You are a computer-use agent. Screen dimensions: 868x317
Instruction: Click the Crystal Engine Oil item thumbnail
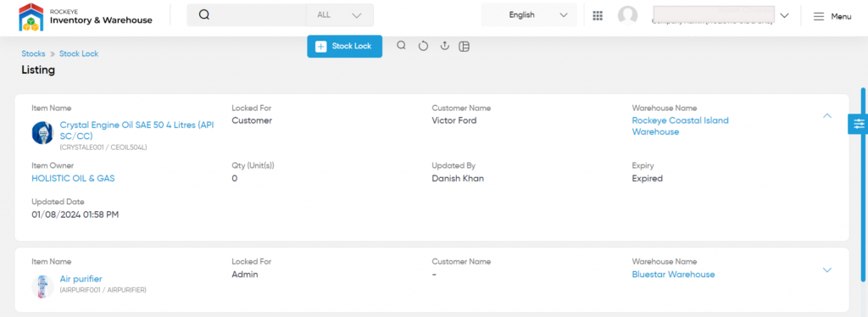pyautogui.click(x=42, y=133)
